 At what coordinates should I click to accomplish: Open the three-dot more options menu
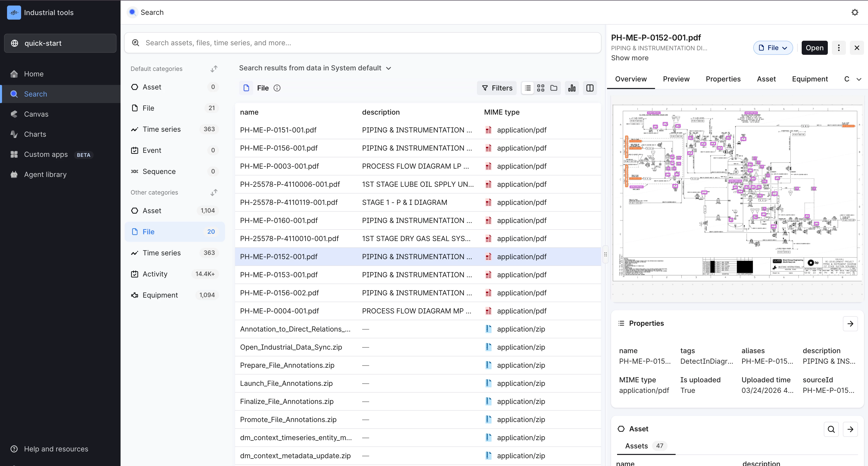[839, 48]
